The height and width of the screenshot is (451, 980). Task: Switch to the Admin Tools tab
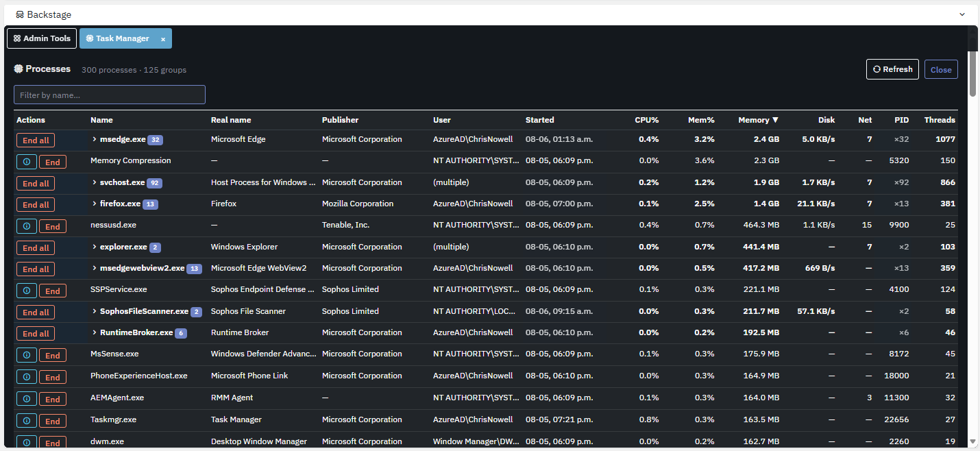click(x=42, y=38)
